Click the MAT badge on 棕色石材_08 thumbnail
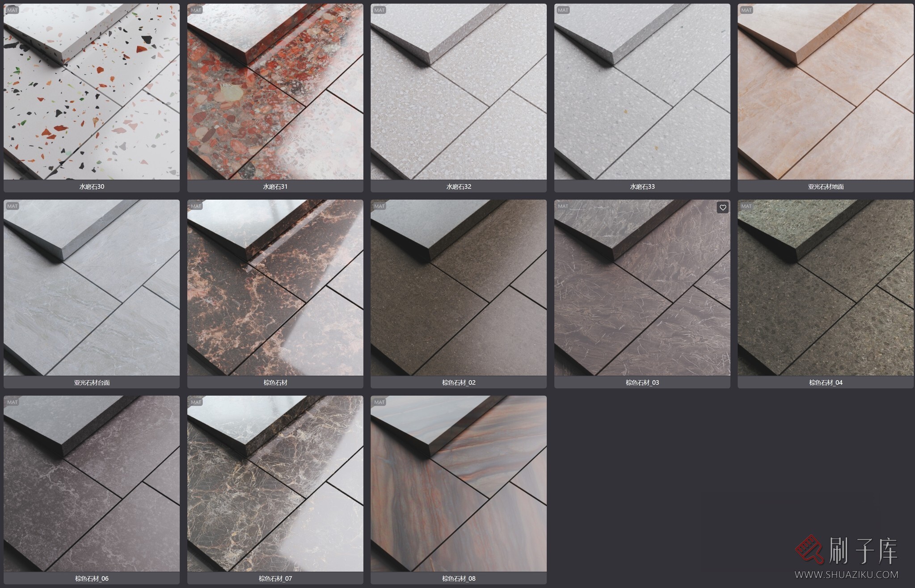The height and width of the screenshot is (588, 915). (379, 402)
